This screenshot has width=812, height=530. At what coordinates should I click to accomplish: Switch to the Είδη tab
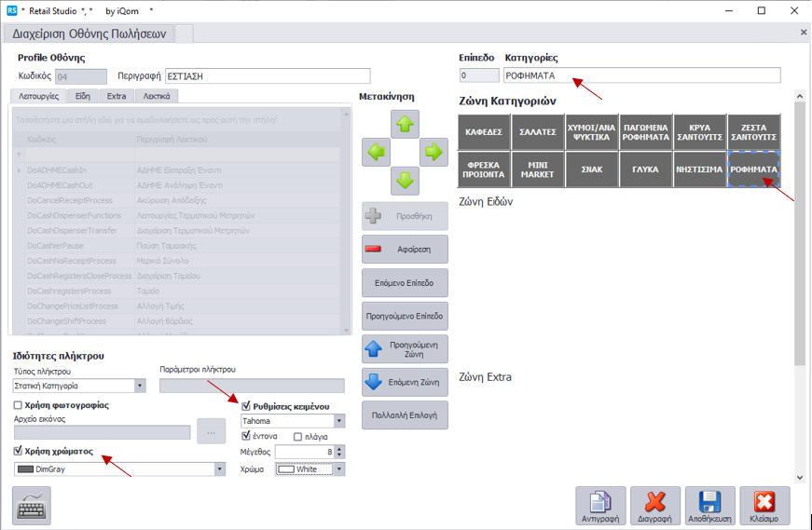tap(82, 96)
